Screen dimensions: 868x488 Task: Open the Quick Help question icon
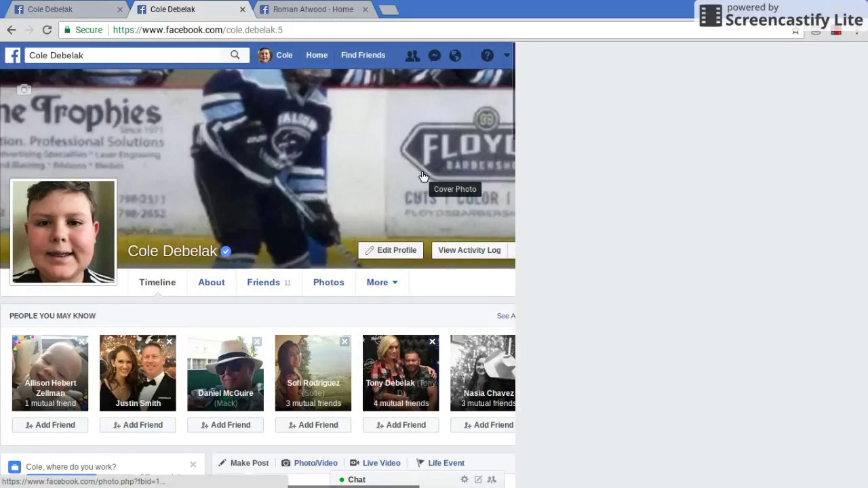pyautogui.click(x=487, y=56)
